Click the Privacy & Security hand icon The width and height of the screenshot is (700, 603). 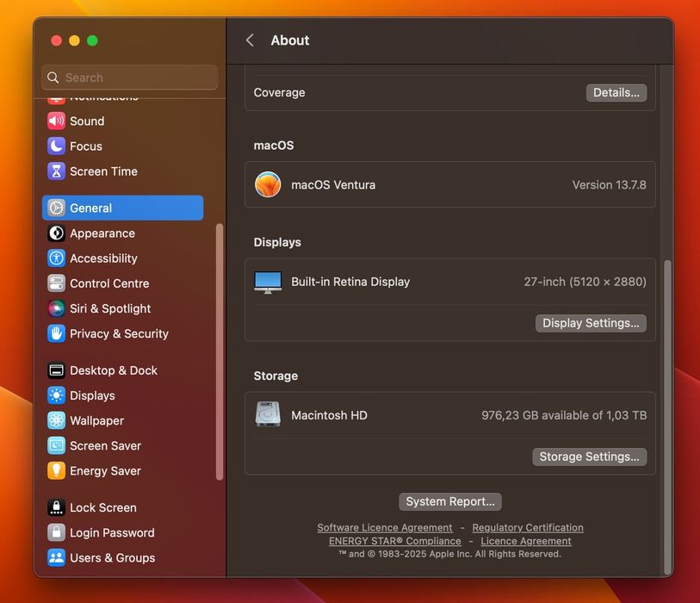[x=56, y=333]
